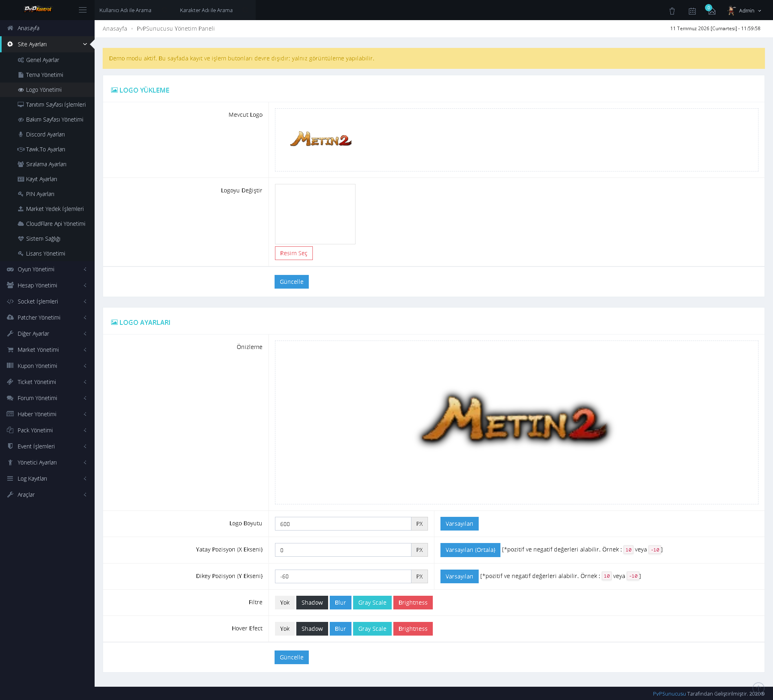Open Discord Ayarları submenu item
The image size is (773, 700).
click(x=47, y=134)
